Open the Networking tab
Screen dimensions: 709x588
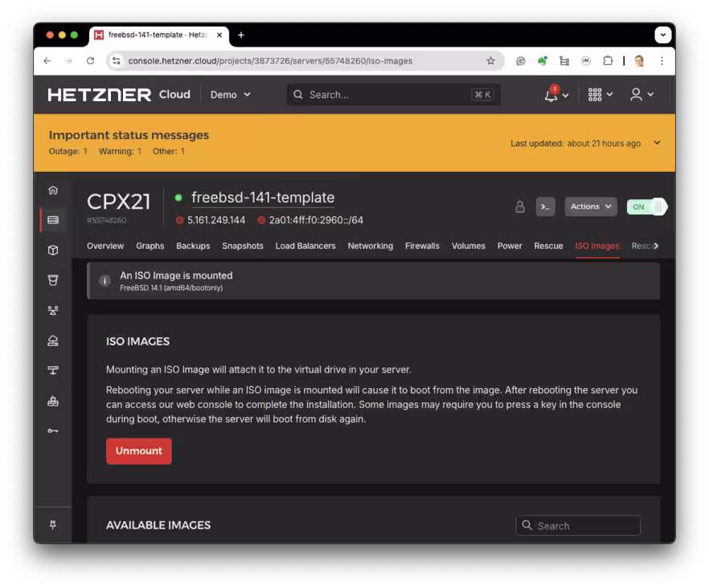point(370,246)
